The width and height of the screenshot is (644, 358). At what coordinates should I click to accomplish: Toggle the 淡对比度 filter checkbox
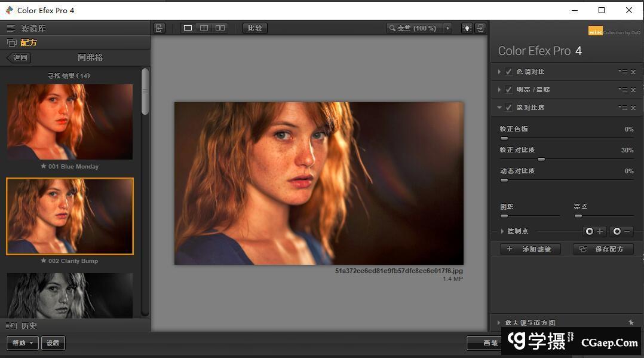coord(509,108)
